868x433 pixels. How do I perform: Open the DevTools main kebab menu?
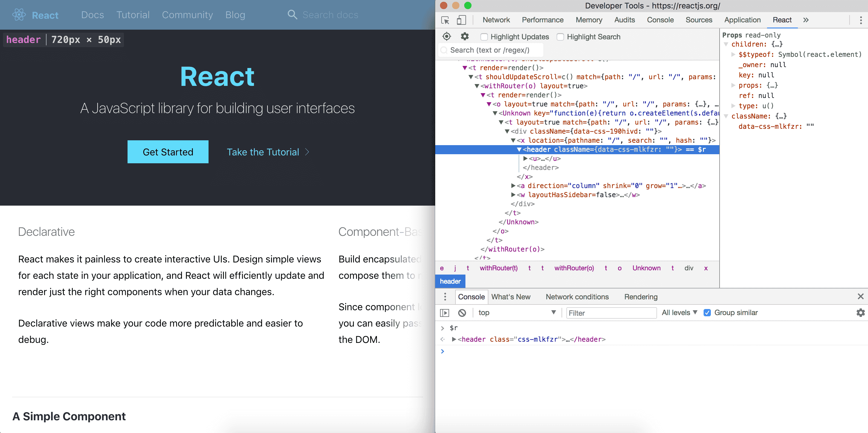(x=860, y=20)
